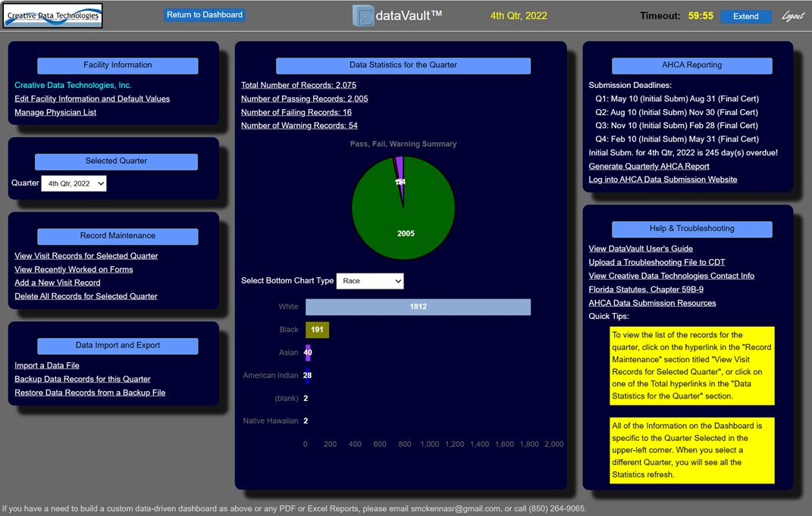Open Number of Passing Records link
This screenshot has width=812, height=516.
tap(305, 99)
